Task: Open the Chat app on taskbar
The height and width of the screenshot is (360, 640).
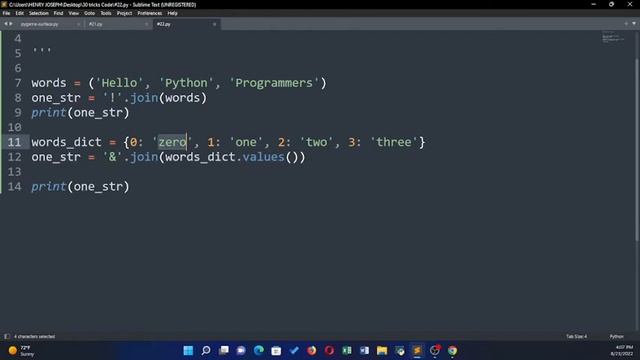Action: [241, 350]
